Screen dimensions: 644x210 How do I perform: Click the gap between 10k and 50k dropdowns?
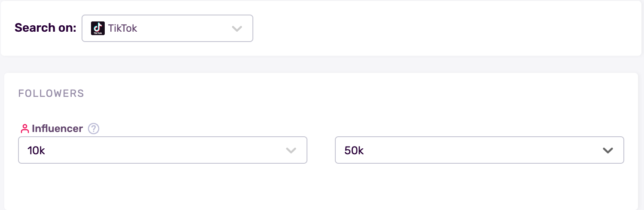pyautogui.click(x=321, y=150)
